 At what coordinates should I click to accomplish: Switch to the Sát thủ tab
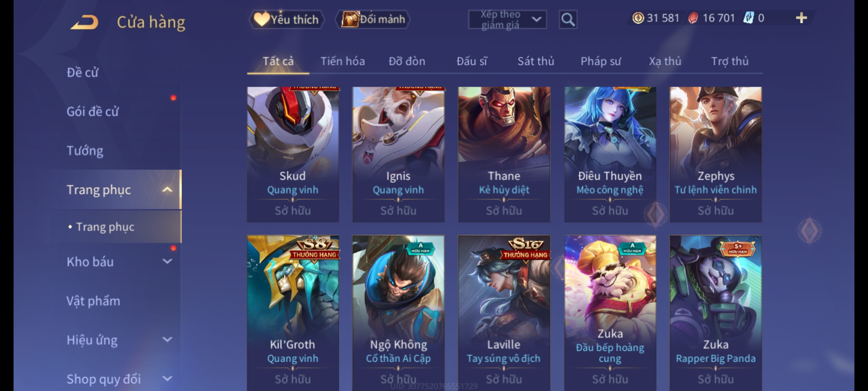pos(536,61)
